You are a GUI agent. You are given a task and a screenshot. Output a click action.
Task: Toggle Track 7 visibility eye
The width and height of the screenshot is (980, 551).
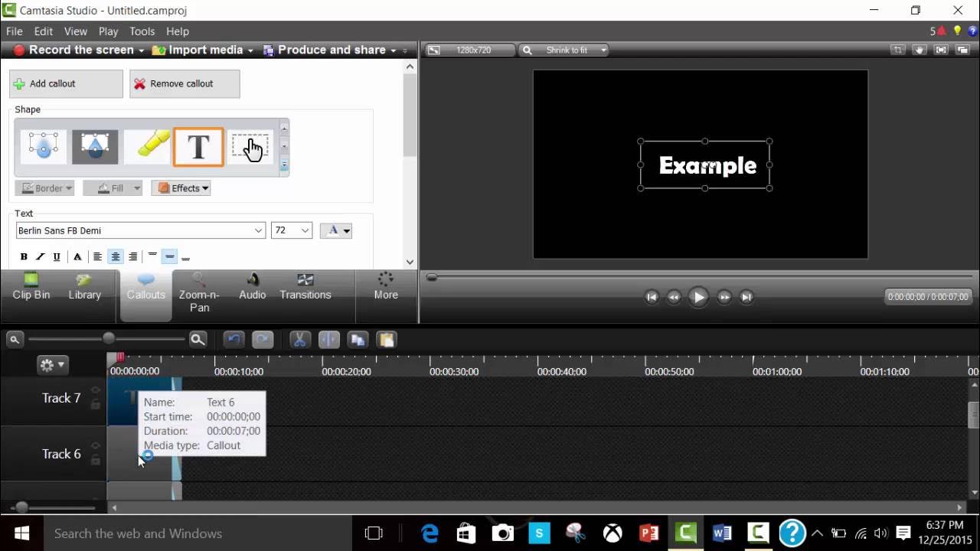pos(96,390)
